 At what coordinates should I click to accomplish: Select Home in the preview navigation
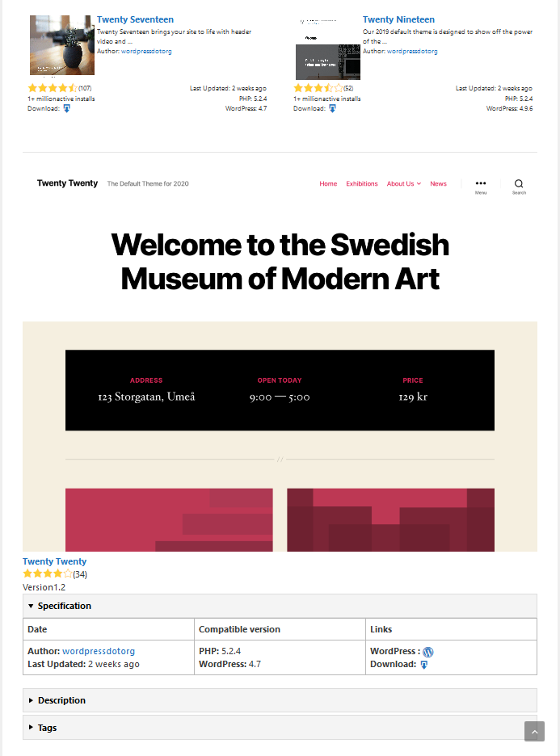[328, 183]
